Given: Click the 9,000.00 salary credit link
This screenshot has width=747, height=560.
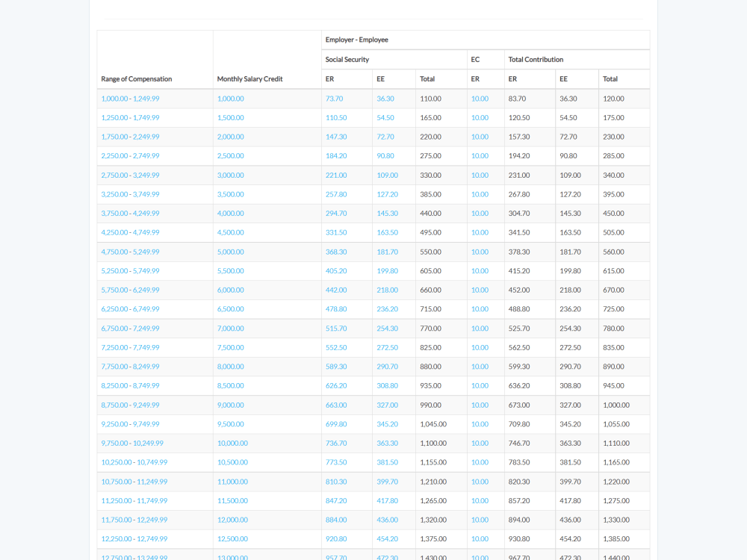Looking at the screenshot, I should coord(231,405).
